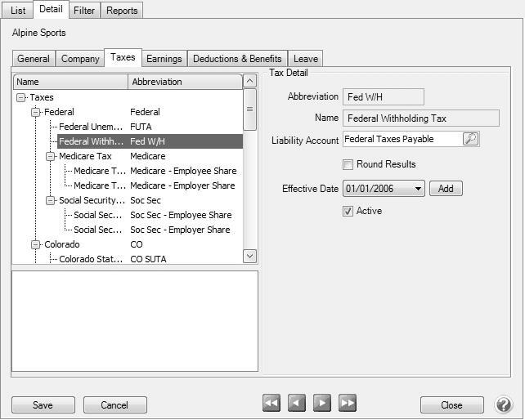Click the Save button
Viewport: 525px width, 420px height.
pos(43,405)
